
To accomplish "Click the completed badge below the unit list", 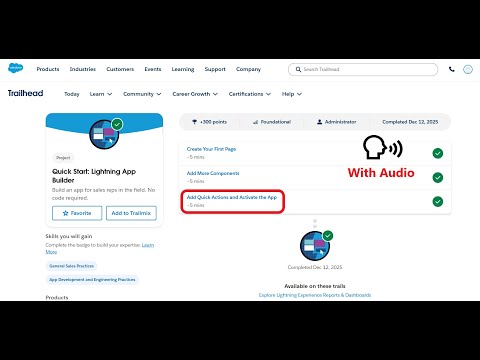I will point(315,246).
